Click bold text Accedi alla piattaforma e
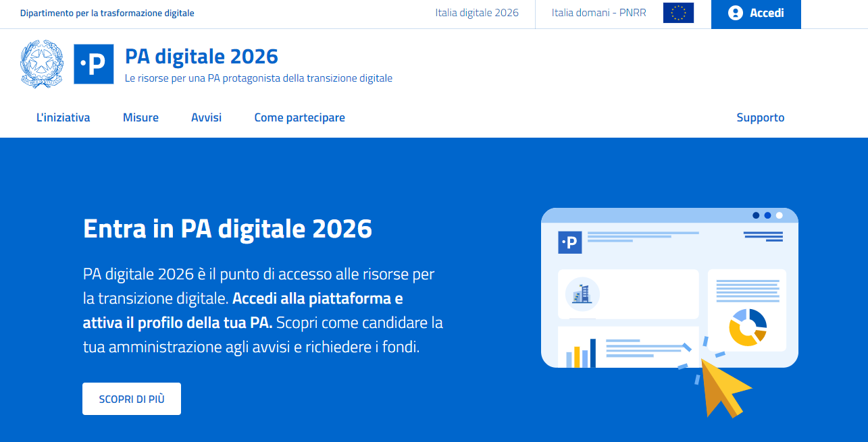Viewport: 868px width, 442px height. [317, 298]
